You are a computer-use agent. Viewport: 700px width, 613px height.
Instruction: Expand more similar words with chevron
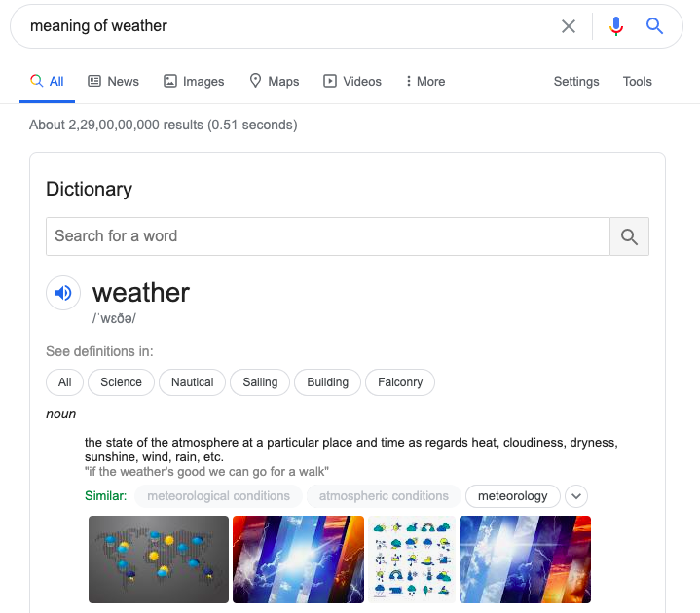[x=576, y=496]
